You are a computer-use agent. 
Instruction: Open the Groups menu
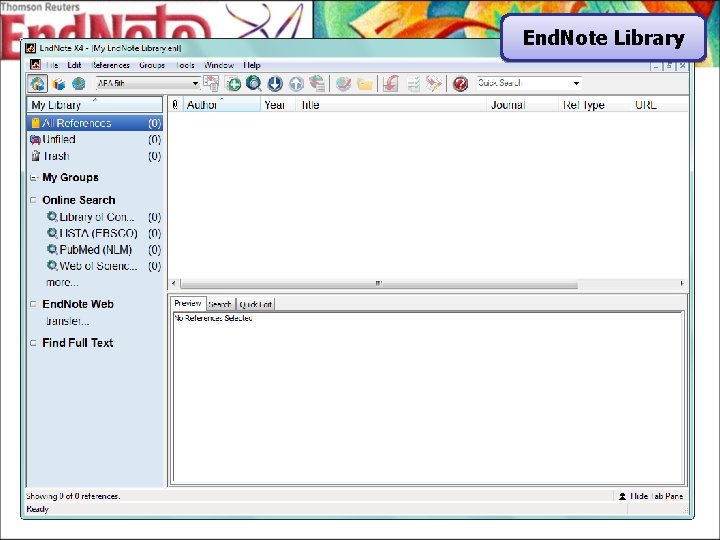[x=152, y=65]
